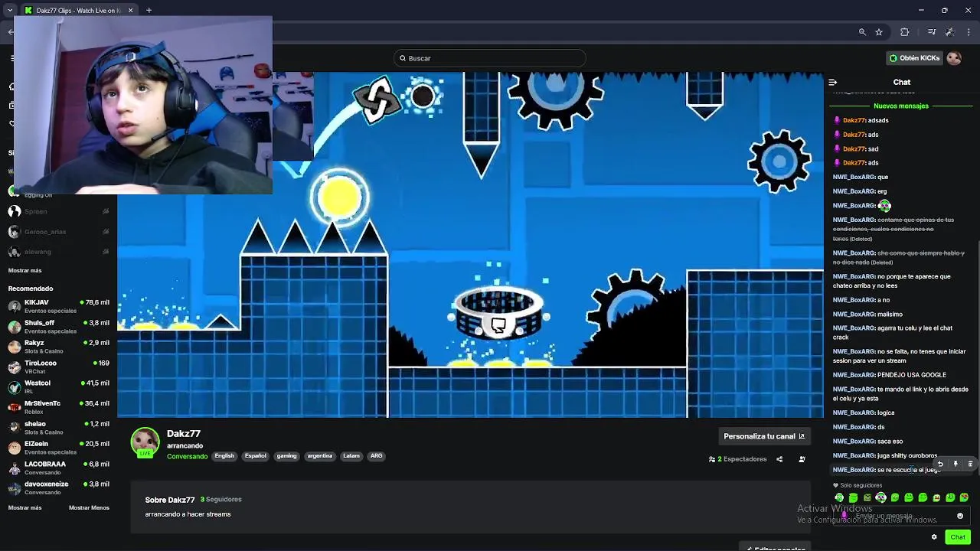
Task: Select the Español tag
Action: coord(256,456)
